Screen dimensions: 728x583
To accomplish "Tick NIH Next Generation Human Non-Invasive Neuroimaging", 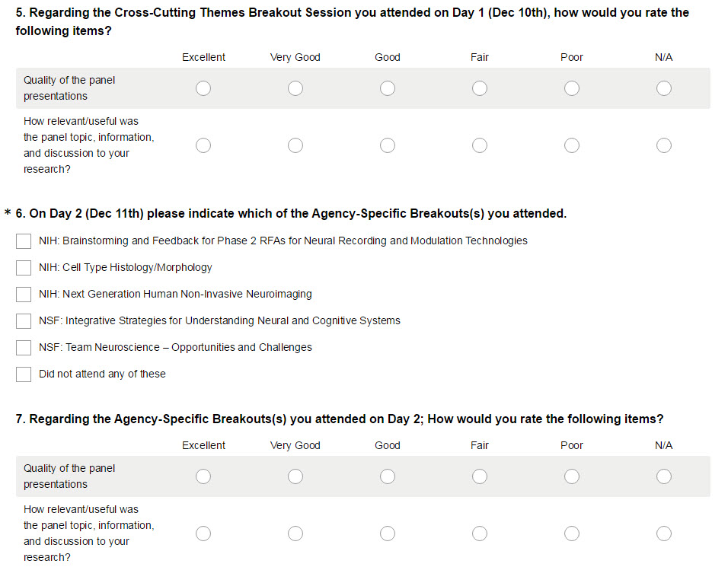I will [x=24, y=295].
